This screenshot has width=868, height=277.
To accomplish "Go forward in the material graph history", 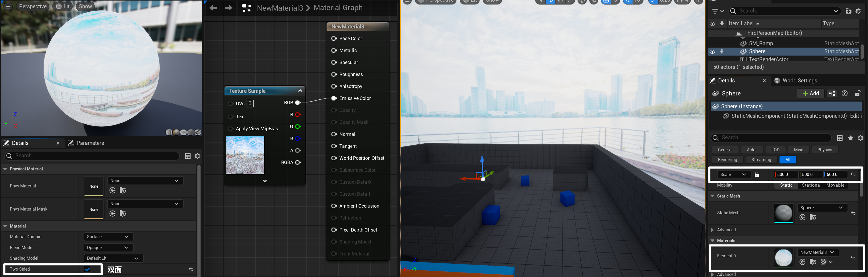I will coord(229,8).
